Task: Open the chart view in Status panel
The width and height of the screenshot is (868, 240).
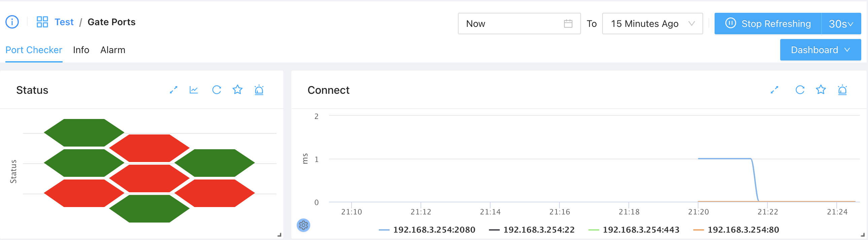Action: 194,90
